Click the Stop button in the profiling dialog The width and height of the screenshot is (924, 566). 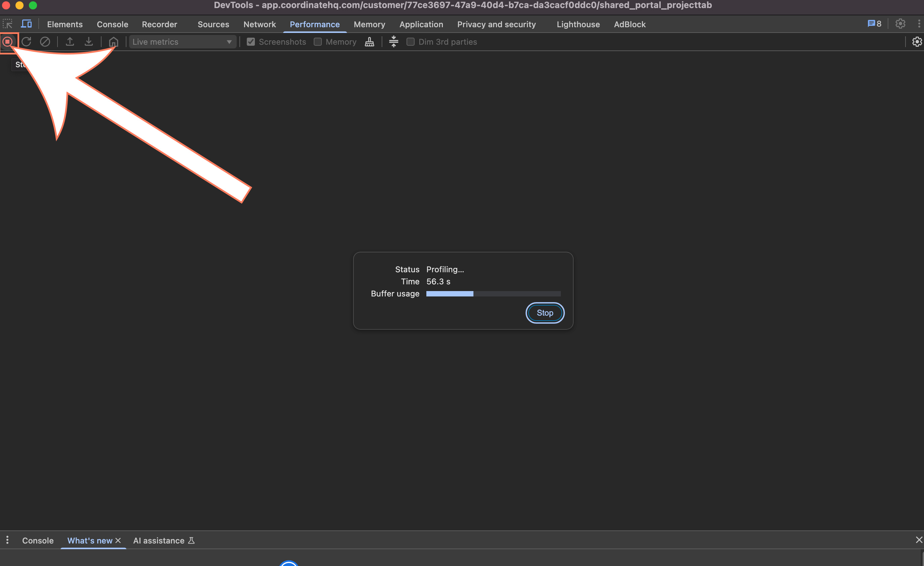545,313
